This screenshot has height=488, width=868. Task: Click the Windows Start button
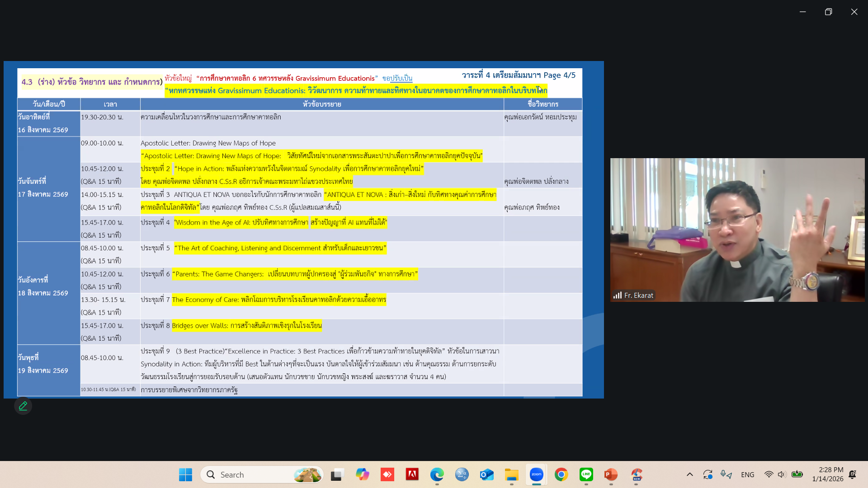click(185, 474)
